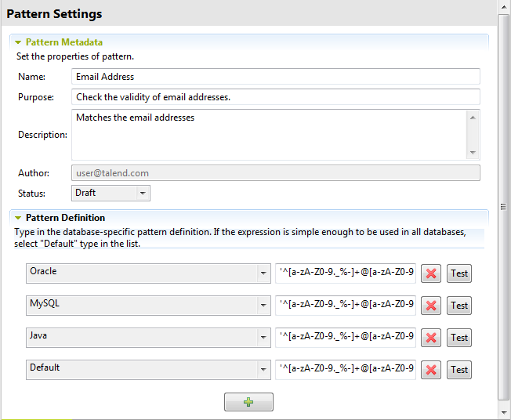Open the Status dropdown showing Draft

pos(143,193)
